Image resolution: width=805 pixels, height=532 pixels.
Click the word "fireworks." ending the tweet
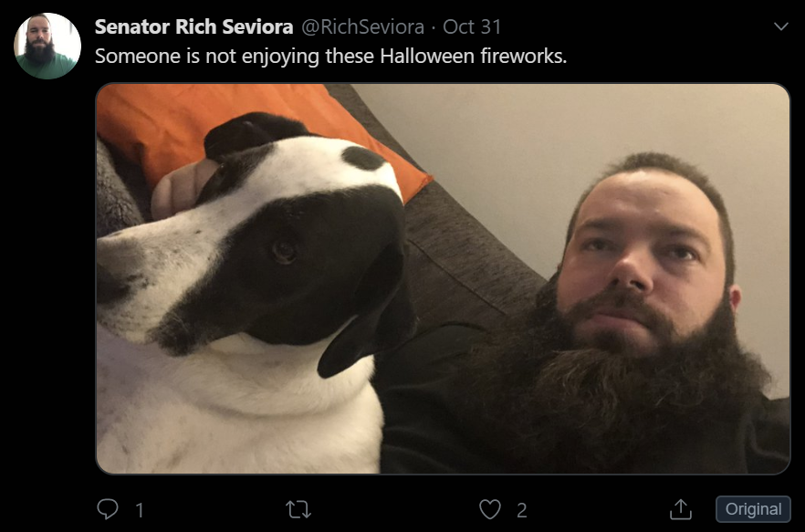coord(524,56)
